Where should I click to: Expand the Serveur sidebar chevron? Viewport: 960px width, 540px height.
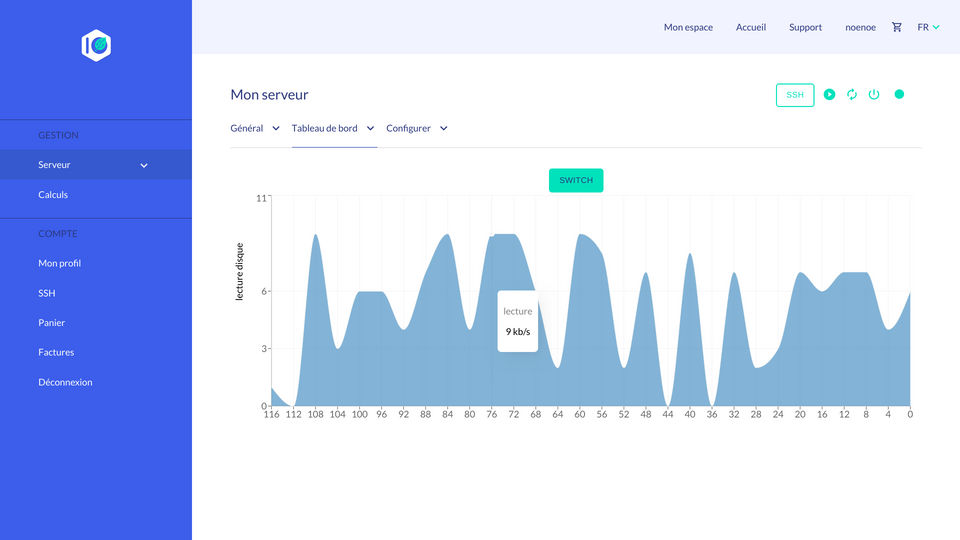[144, 165]
